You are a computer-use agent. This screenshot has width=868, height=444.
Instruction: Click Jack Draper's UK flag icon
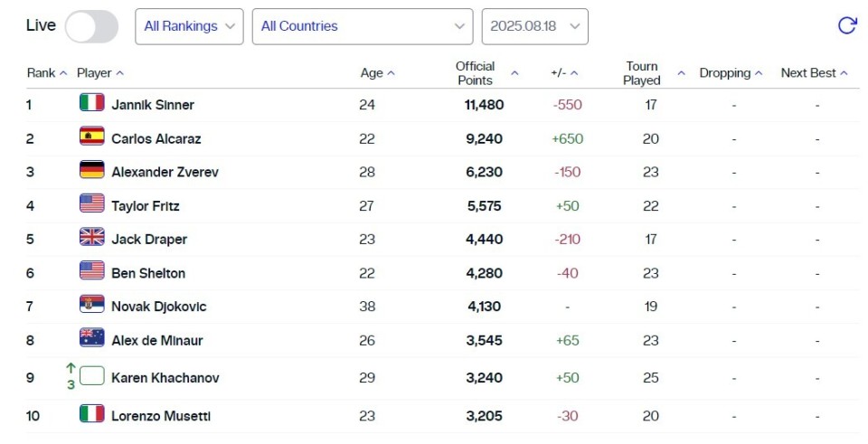(x=92, y=238)
